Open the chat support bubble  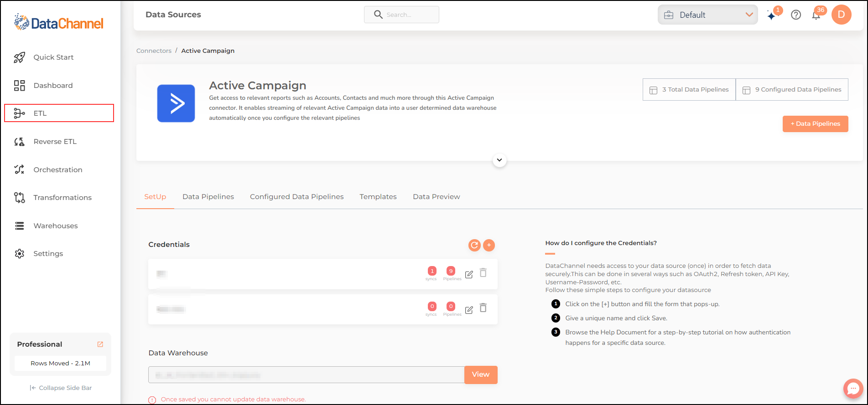pyautogui.click(x=853, y=389)
